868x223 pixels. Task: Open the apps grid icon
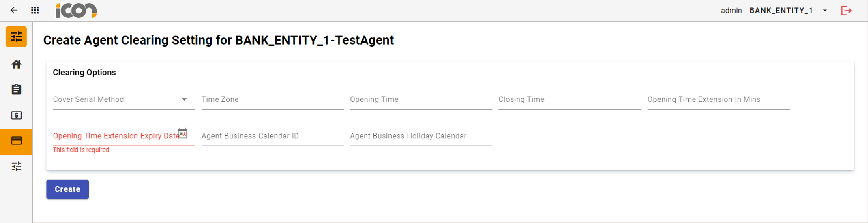[x=34, y=10]
